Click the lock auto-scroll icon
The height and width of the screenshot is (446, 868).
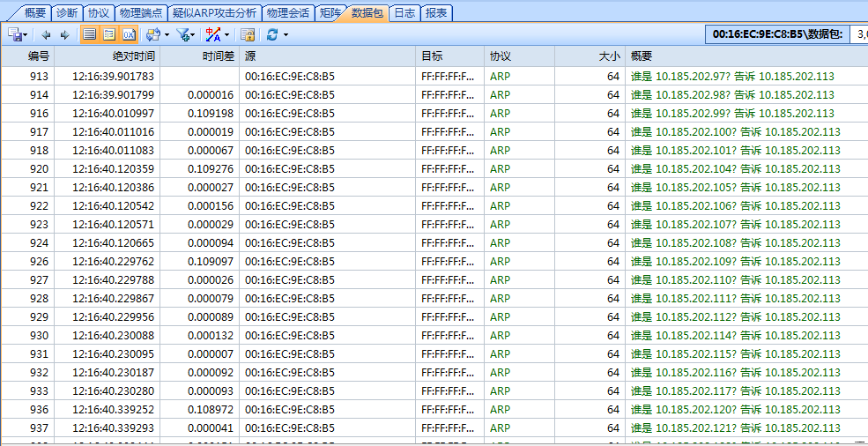coord(248,34)
